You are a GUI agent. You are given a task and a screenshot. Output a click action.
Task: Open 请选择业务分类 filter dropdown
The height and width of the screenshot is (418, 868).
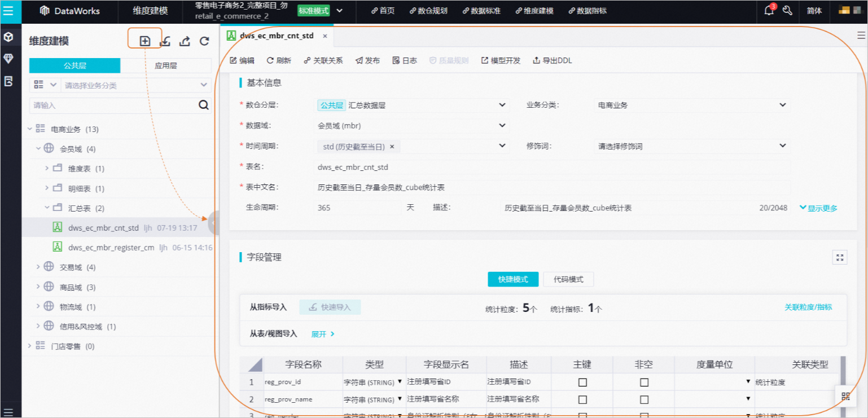(x=136, y=85)
